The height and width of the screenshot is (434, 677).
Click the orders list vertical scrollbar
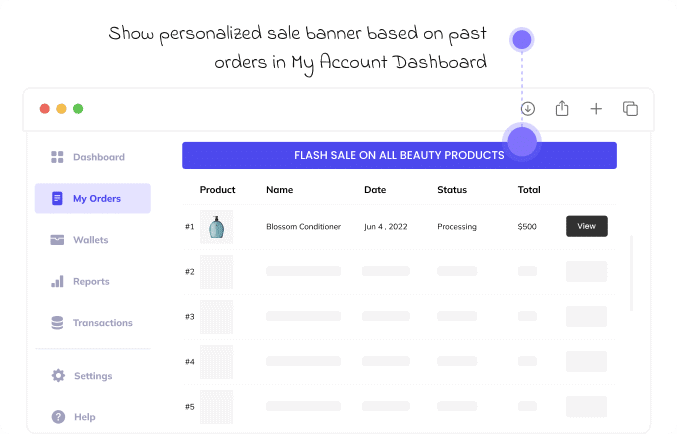point(630,275)
